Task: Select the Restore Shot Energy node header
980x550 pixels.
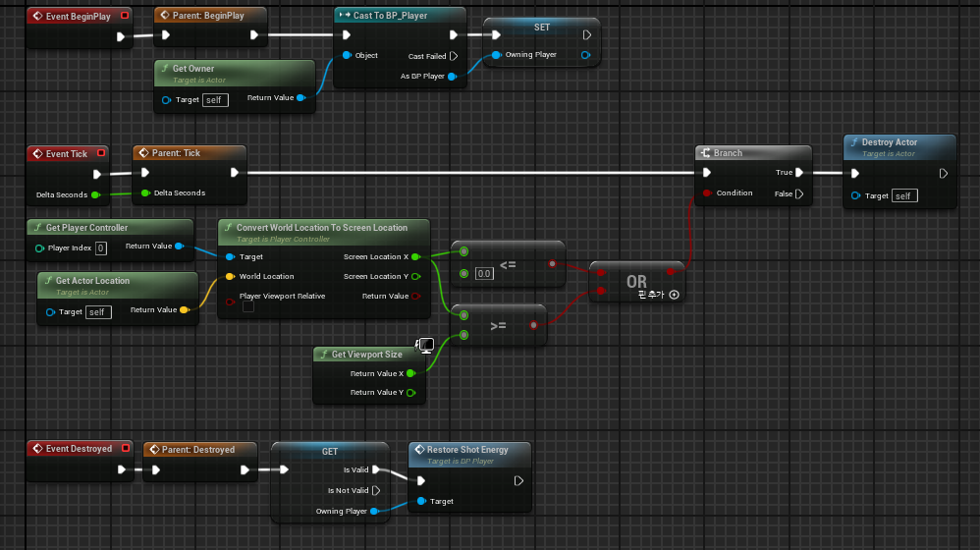Action: pyautogui.click(x=469, y=455)
